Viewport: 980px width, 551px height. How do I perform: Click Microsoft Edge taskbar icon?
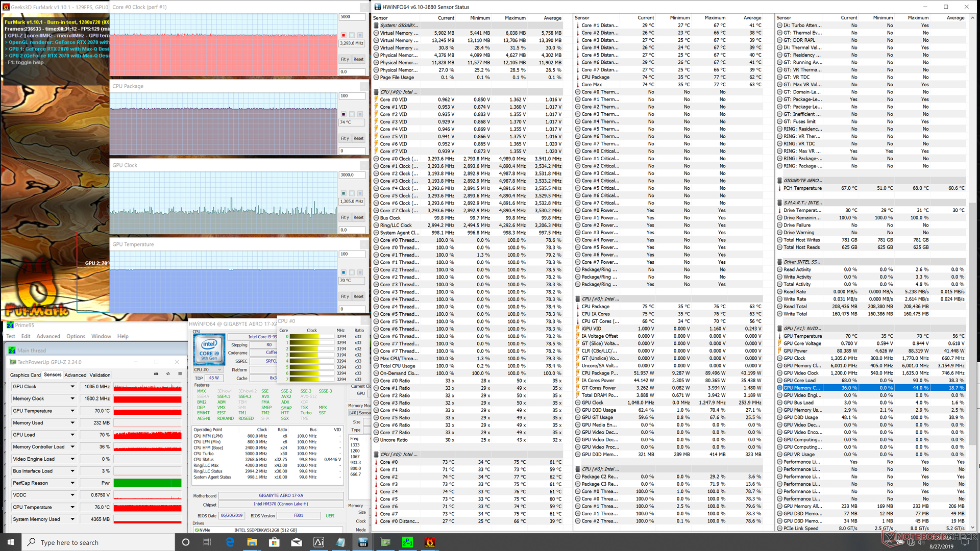230,542
